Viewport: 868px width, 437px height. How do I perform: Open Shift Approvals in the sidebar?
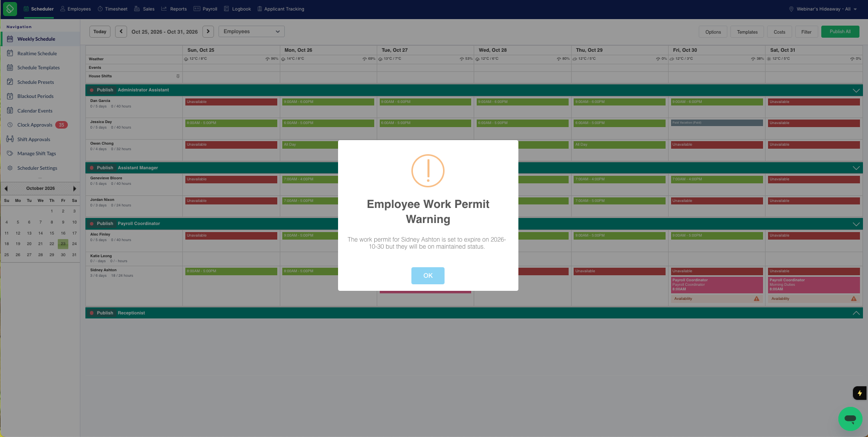34,139
